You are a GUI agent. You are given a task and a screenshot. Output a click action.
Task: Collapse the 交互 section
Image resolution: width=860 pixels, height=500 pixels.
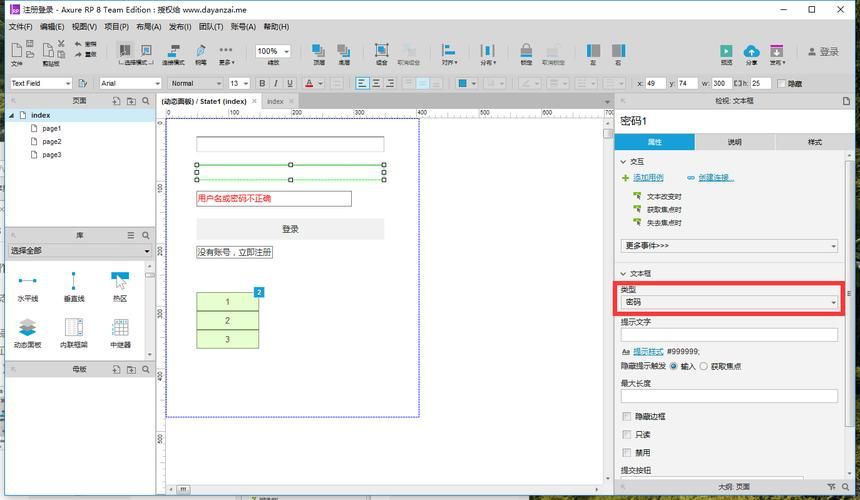(x=623, y=162)
